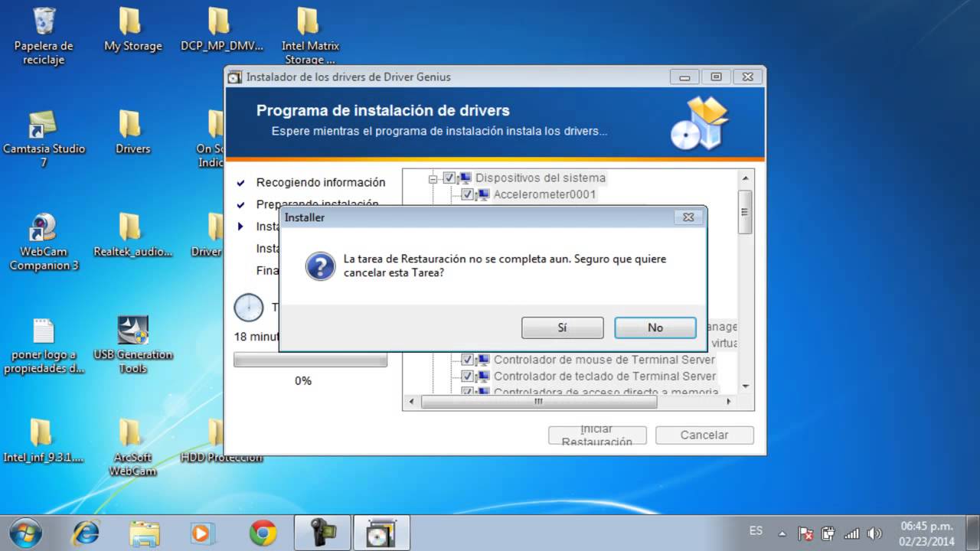Select the WebCam Companion 3 shortcut
980x551 pixels.
(44, 241)
